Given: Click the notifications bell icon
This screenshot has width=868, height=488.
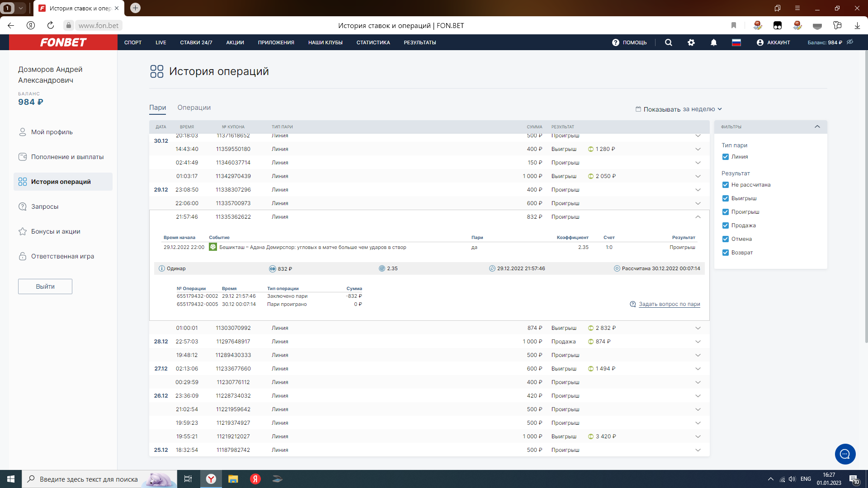Looking at the screenshot, I should 713,42.
